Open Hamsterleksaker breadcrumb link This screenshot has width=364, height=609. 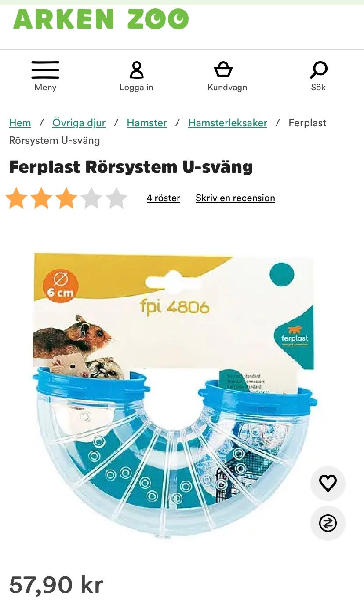click(228, 123)
